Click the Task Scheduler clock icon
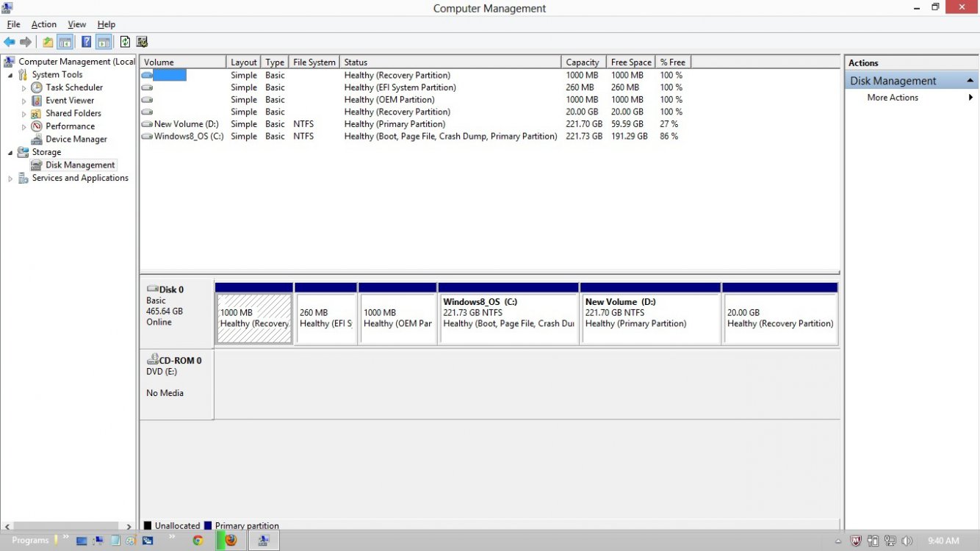The image size is (980, 551). (x=37, y=87)
